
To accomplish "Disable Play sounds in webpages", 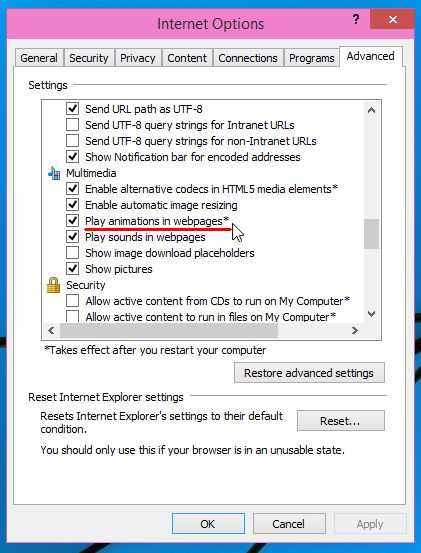I will click(73, 237).
